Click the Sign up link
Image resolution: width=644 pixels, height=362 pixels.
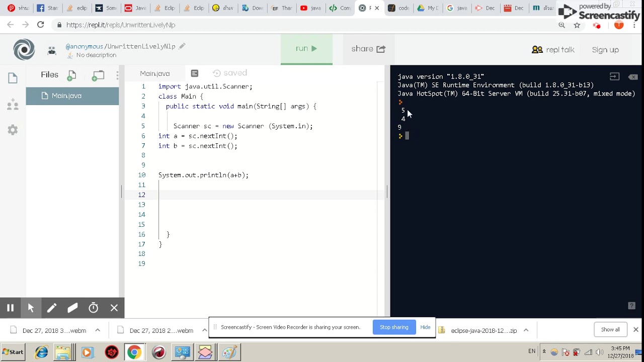[605, 50]
